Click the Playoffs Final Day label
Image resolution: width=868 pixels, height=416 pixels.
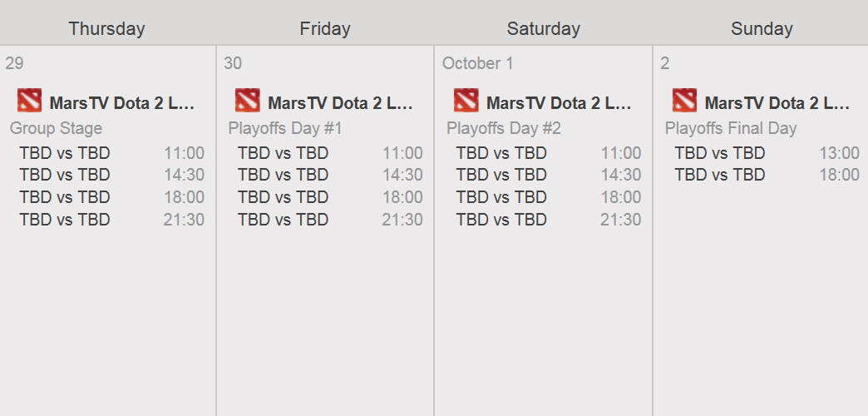[x=731, y=128]
